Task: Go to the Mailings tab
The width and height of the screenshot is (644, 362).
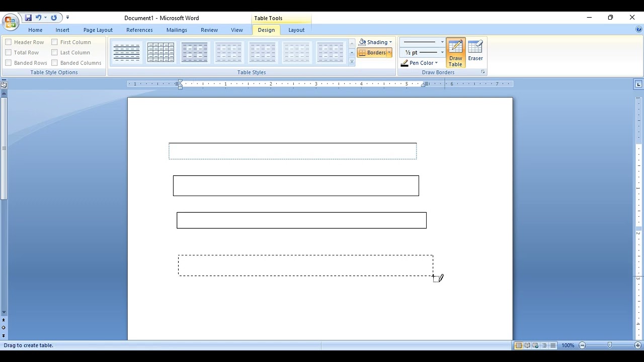Action: [177, 30]
